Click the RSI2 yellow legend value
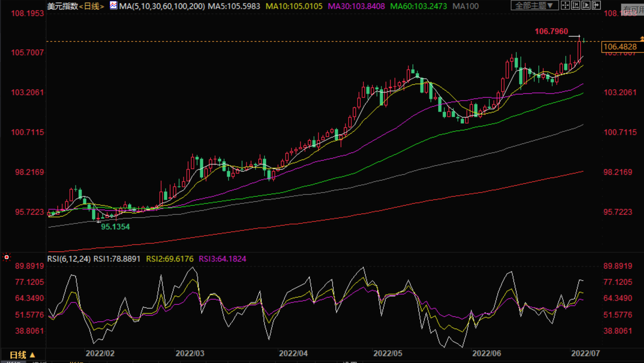The height and width of the screenshot is (363, 644). click(x=170, y=259)
